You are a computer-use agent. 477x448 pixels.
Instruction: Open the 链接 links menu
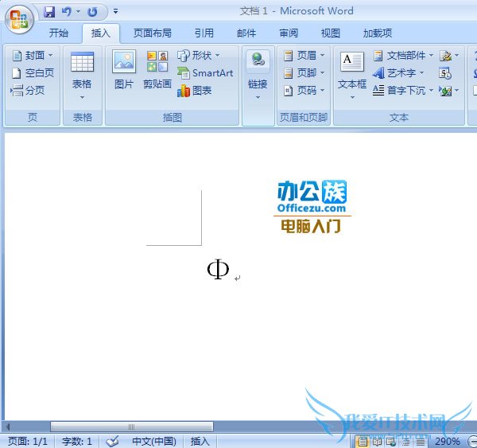[x=258, y=76]
